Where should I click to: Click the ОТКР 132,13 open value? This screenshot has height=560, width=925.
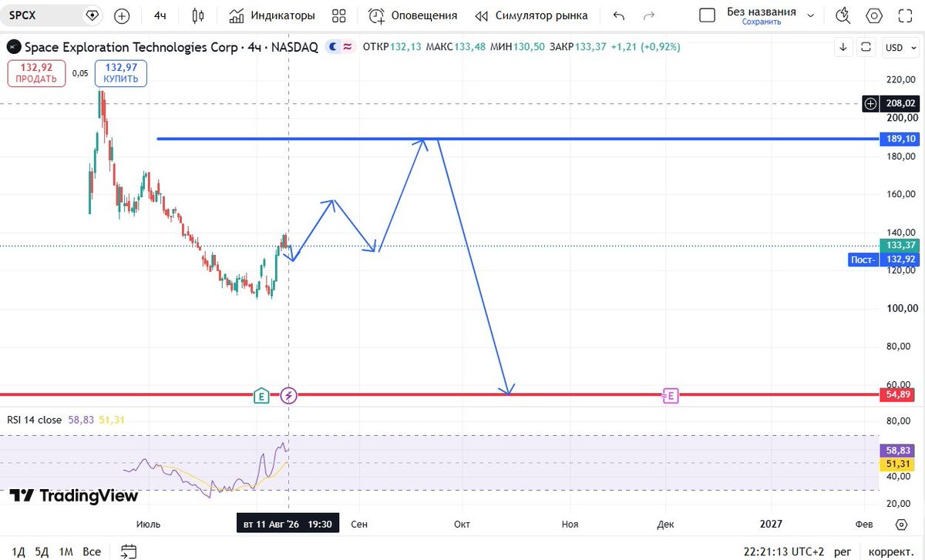point(392,47)
